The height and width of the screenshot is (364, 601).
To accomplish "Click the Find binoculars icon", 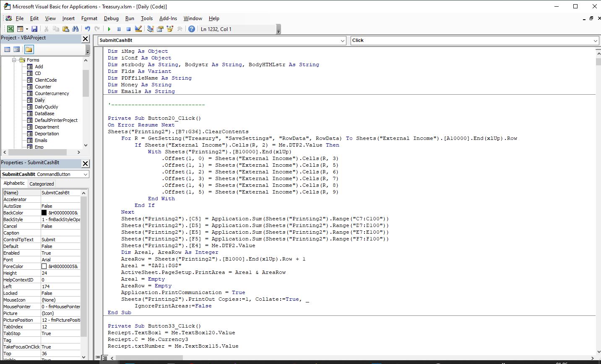I will pos(75,29).
